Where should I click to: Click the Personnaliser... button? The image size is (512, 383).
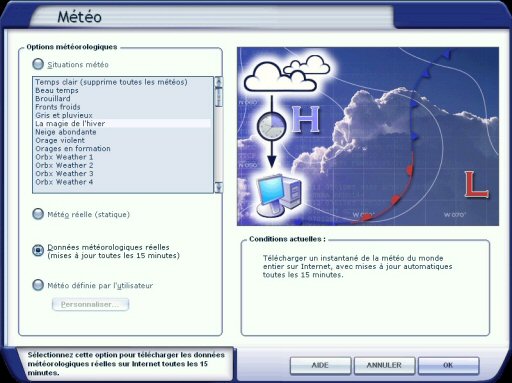click(x=90, y=304)
